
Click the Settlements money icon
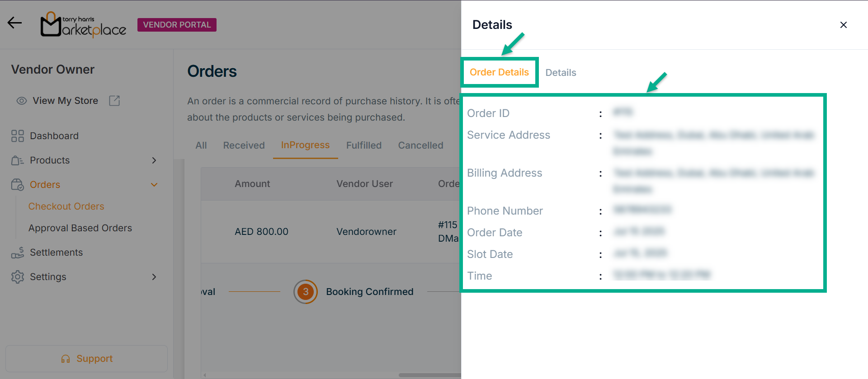18,253
